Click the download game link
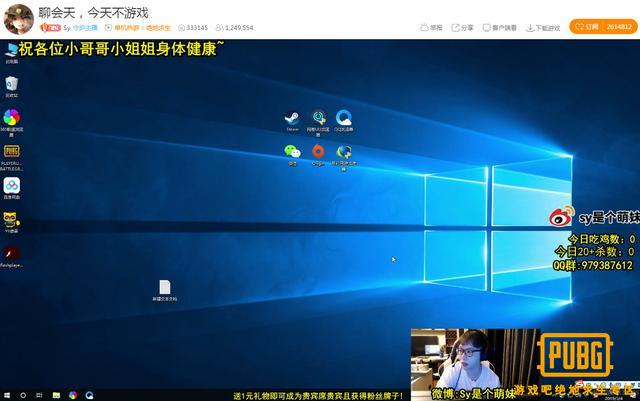 coord(543,28)
